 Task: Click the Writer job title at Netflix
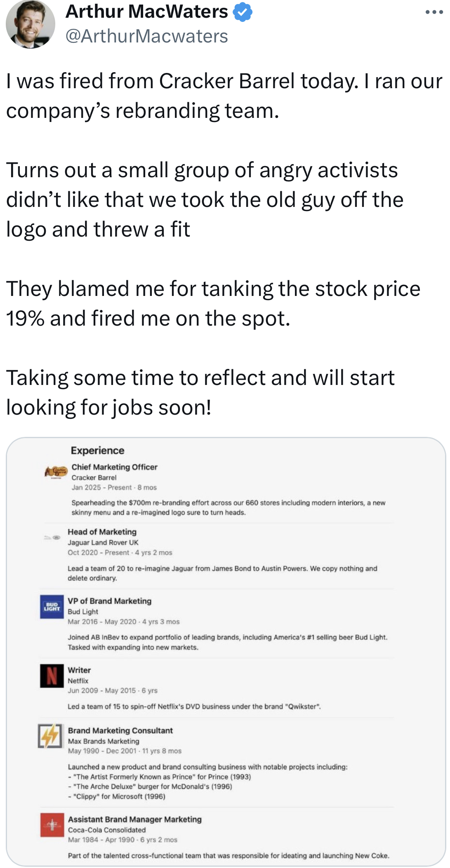pyautogui.click(x=79, y=670)
